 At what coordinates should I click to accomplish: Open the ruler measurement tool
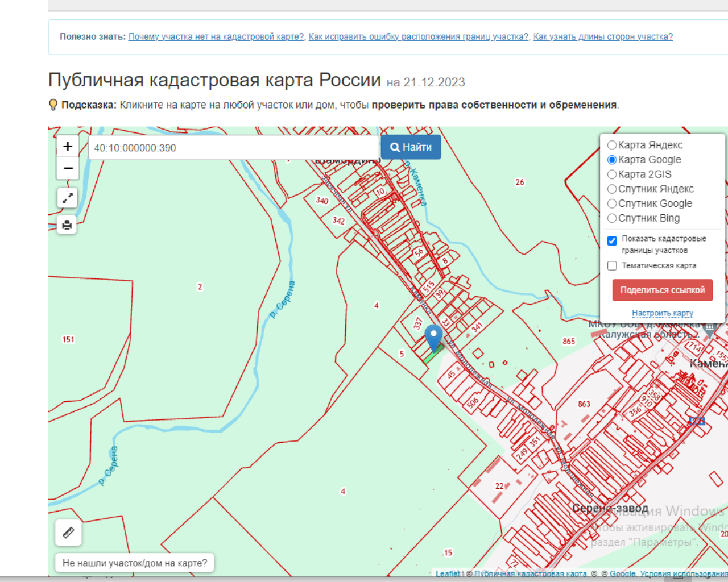(68, 533)
